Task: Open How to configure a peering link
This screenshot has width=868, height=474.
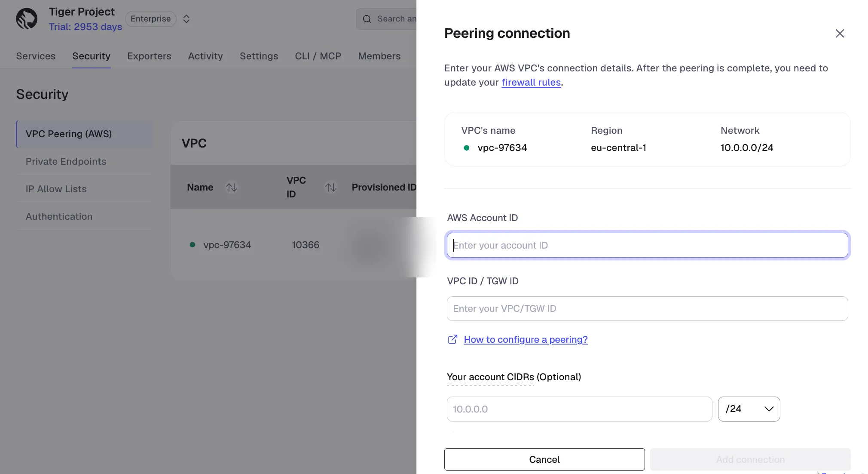Action: click(x=526, y=339)
